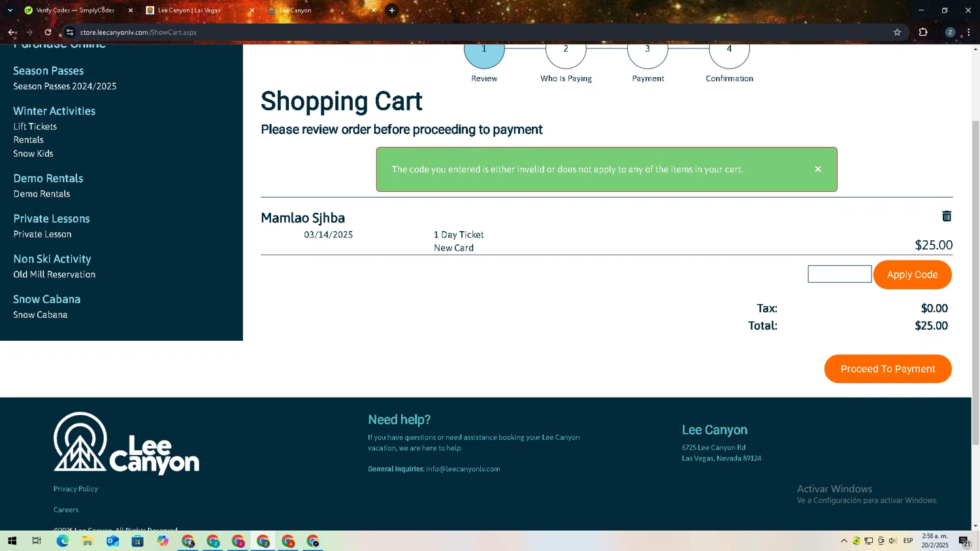Viewport: 980px width, 551px height.
Task: Open Season Passes heading in sidebar
Action: [x=48, y=71]
